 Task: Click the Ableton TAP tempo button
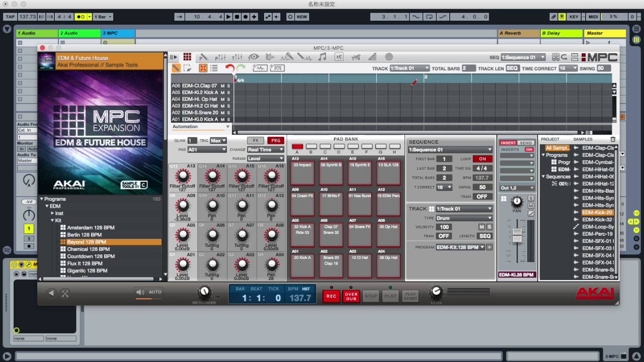point(10,17)
